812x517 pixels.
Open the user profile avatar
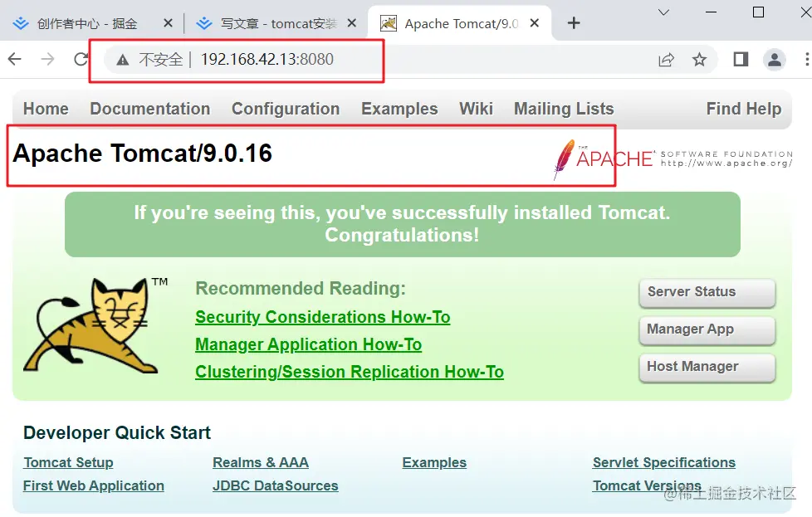click(x=774, y=60)
